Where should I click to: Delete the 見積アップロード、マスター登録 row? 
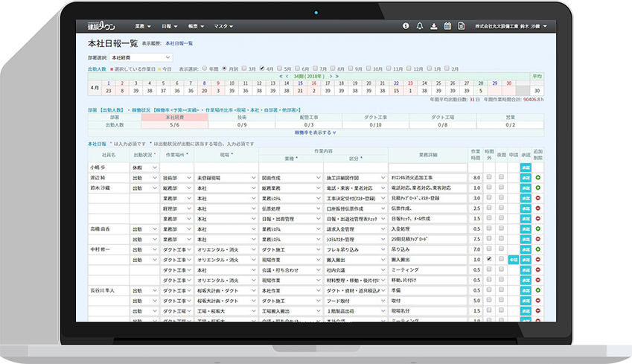537,198
